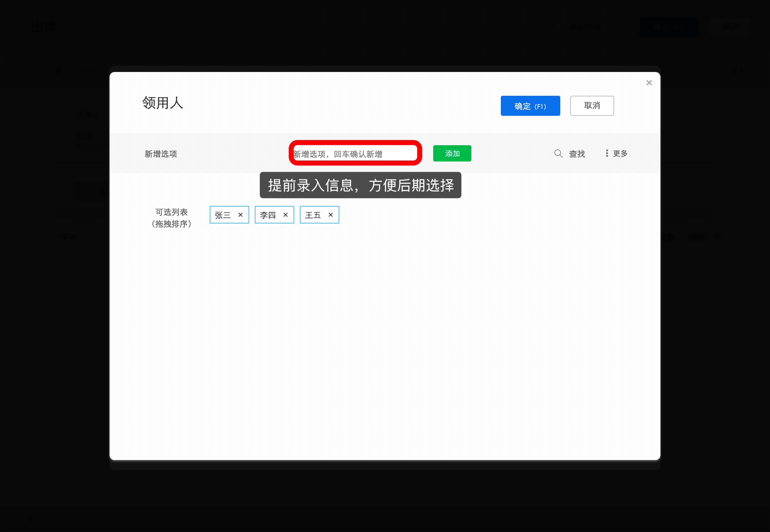Image resolution: width=770 pixels, height=532 pixels.
Task: Click the 查找 text label
Action: click(577, 154)
